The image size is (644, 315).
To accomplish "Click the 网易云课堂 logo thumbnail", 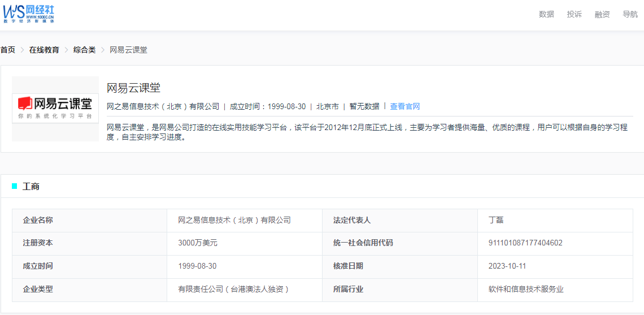I will (x=55, y=109).
